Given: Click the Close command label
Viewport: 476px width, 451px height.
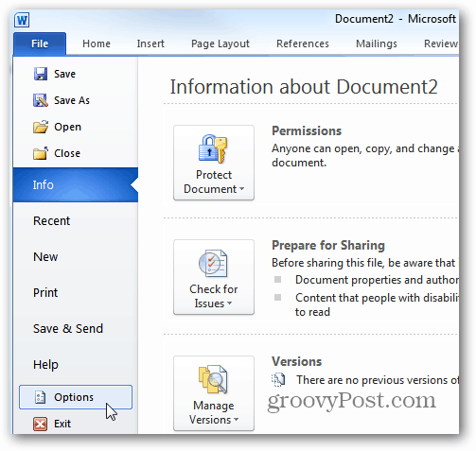Looking at the screenshot, I should pyautogui.click(x=67, y=153).
